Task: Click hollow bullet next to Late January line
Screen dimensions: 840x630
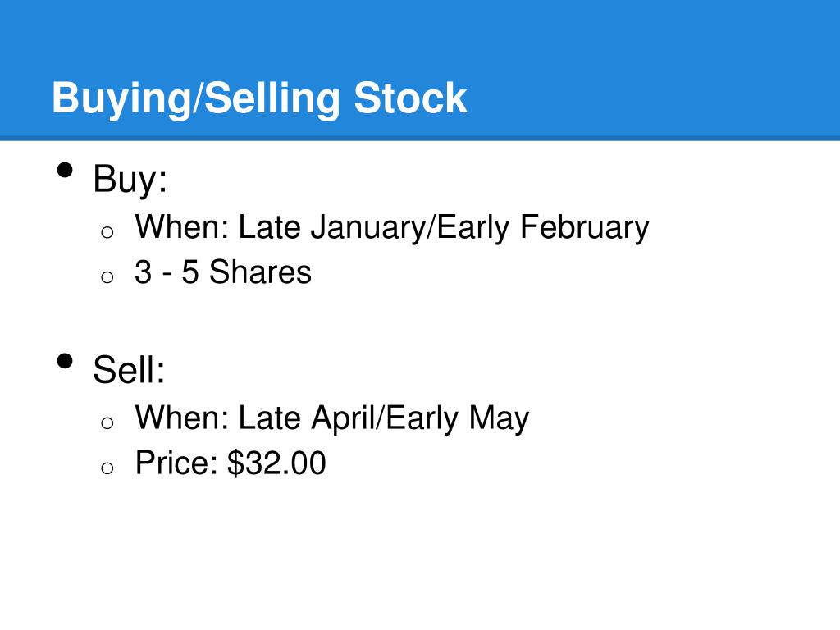Action: tap(107, 232)
